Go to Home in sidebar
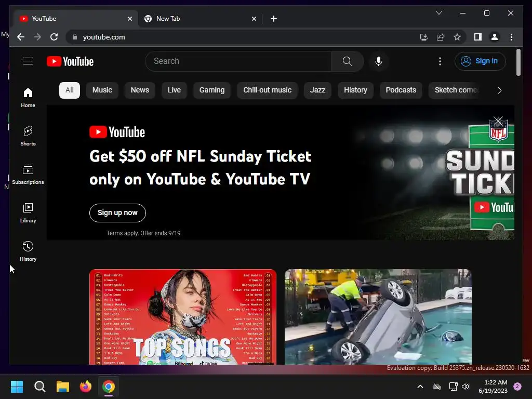 click(x=28, y=98)
